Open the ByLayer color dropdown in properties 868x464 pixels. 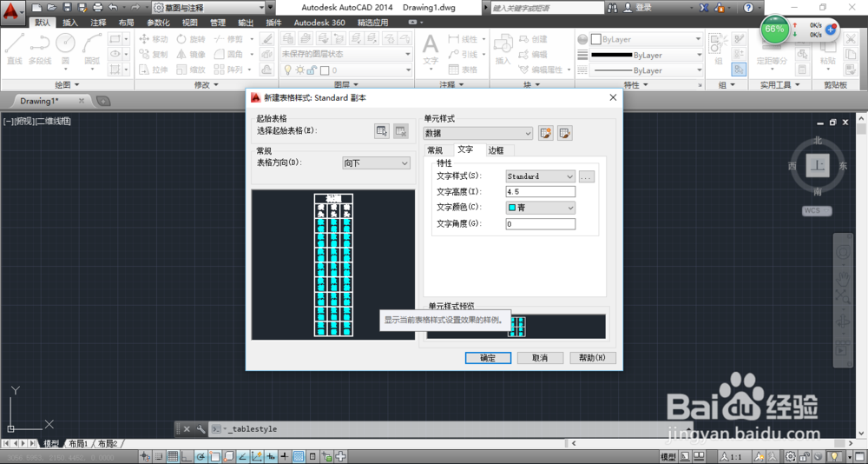coord(646,39)
